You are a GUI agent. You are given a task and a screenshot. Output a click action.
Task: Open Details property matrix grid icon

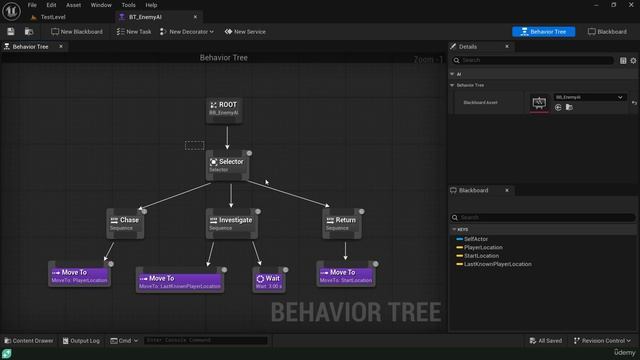pyautogui.click(x=623, y=60)
